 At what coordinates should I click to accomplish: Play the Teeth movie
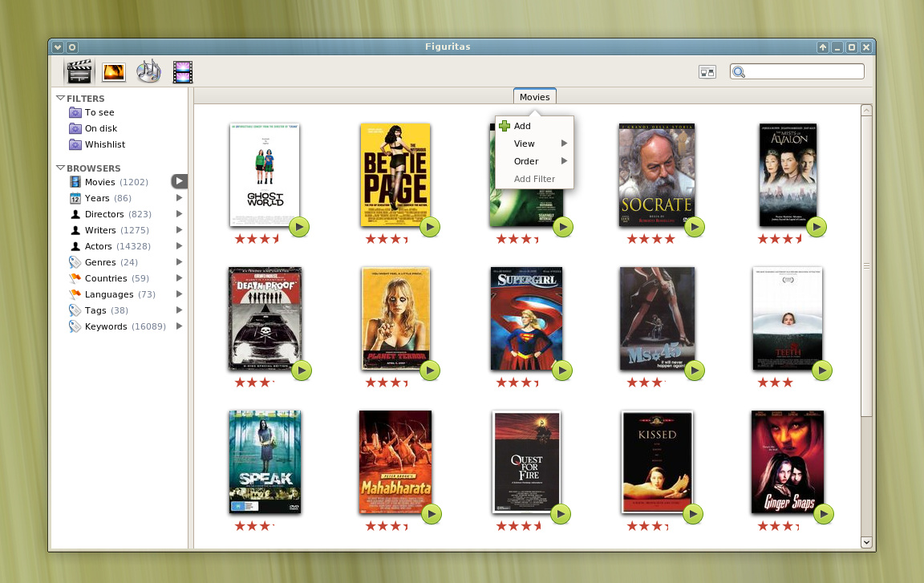tap(822, 370)
